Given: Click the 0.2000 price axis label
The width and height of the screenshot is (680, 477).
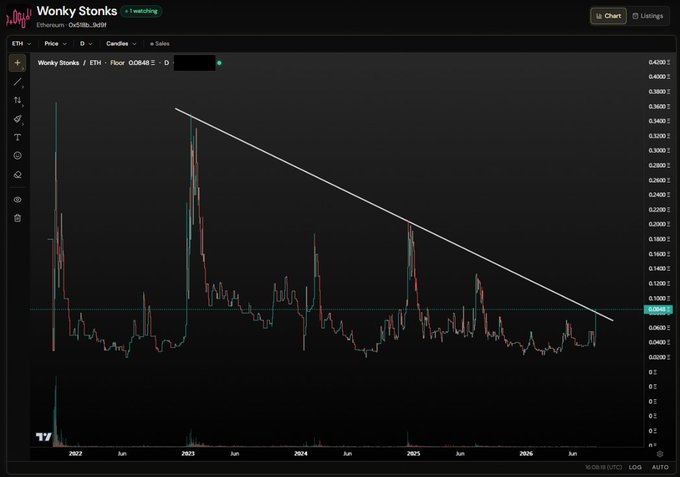Looking at the screenshot, I should tap(659, 224).
